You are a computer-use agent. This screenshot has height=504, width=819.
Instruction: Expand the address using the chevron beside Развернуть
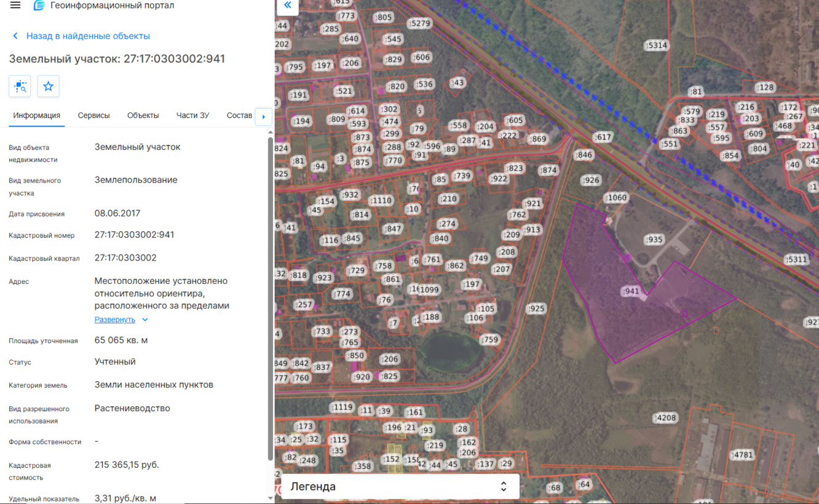145,320
